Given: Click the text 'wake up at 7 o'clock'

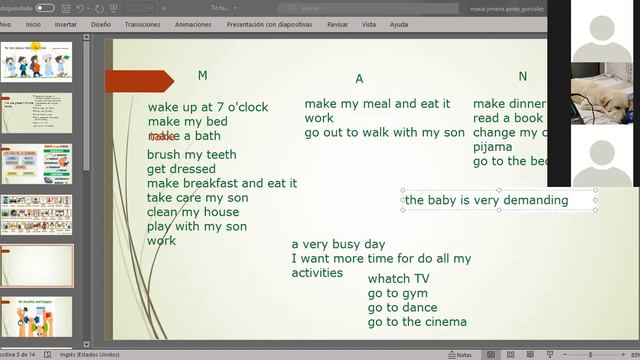Looking at the screenshot, I should click(208, 107).
